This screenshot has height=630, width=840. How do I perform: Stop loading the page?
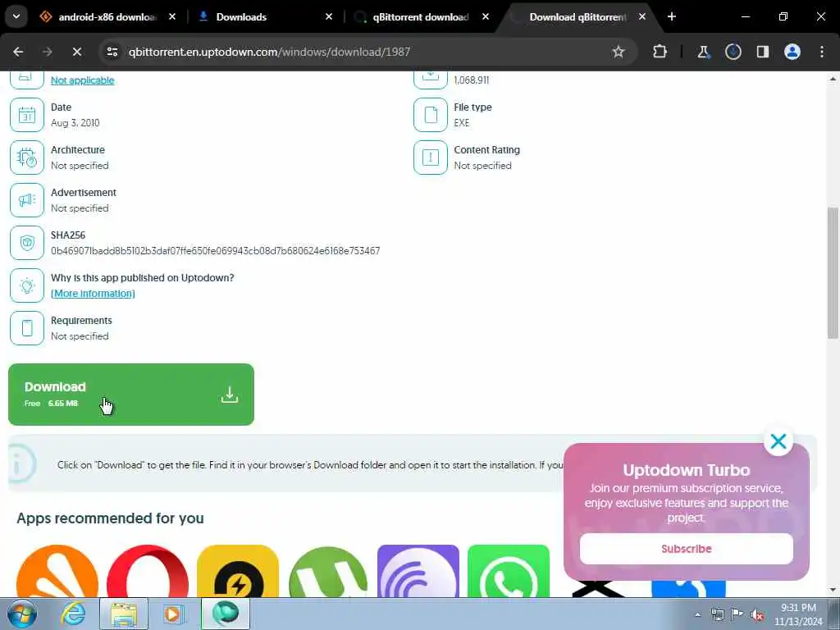(x=77, y=52)
